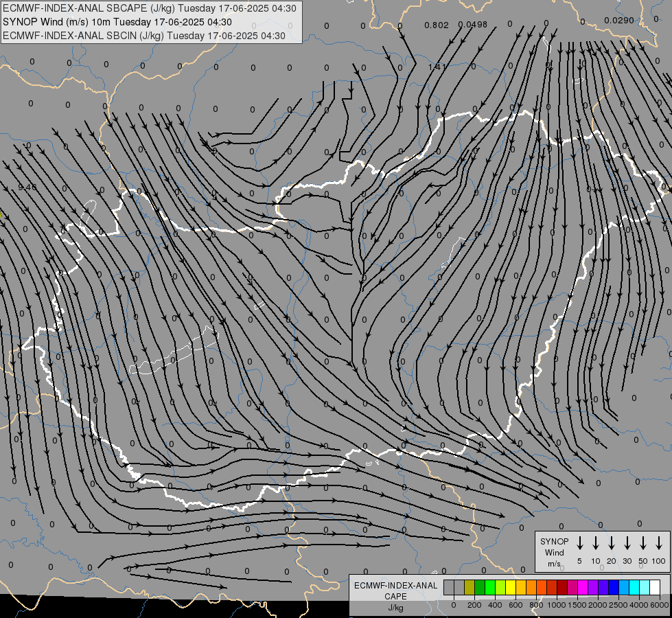Image resolution: width=672 pixels, height=618 pixels.
Task: Click the 100 label in wind legend
Action: pos(659,561)
